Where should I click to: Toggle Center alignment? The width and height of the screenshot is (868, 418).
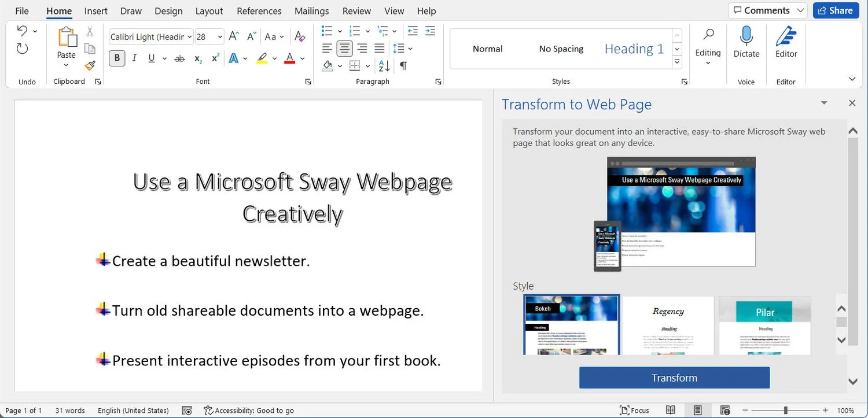pyautogui.click(x=345, y=49)
